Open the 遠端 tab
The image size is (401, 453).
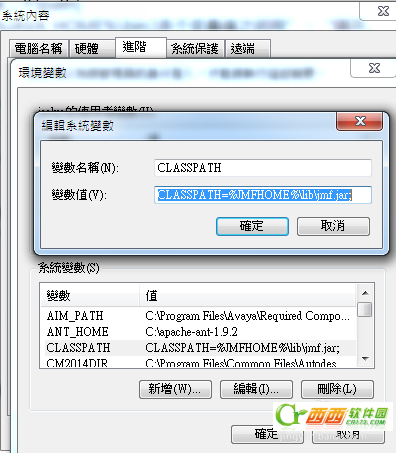pos(247,49)
